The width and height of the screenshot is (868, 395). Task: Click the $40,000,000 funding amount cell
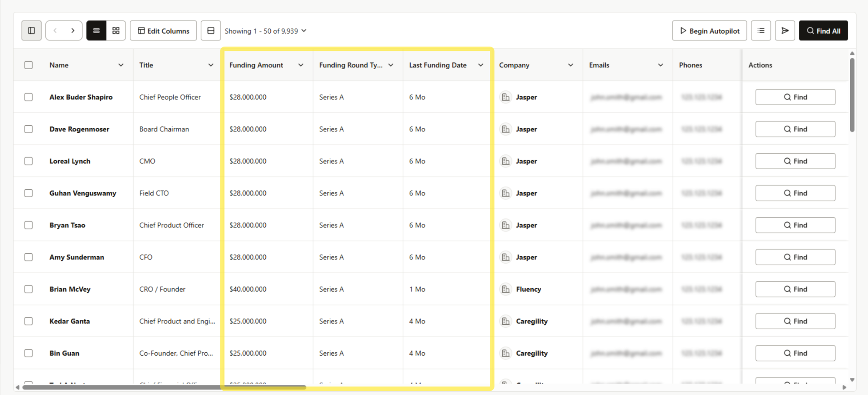pyautogui.click(x=248, y=289)
